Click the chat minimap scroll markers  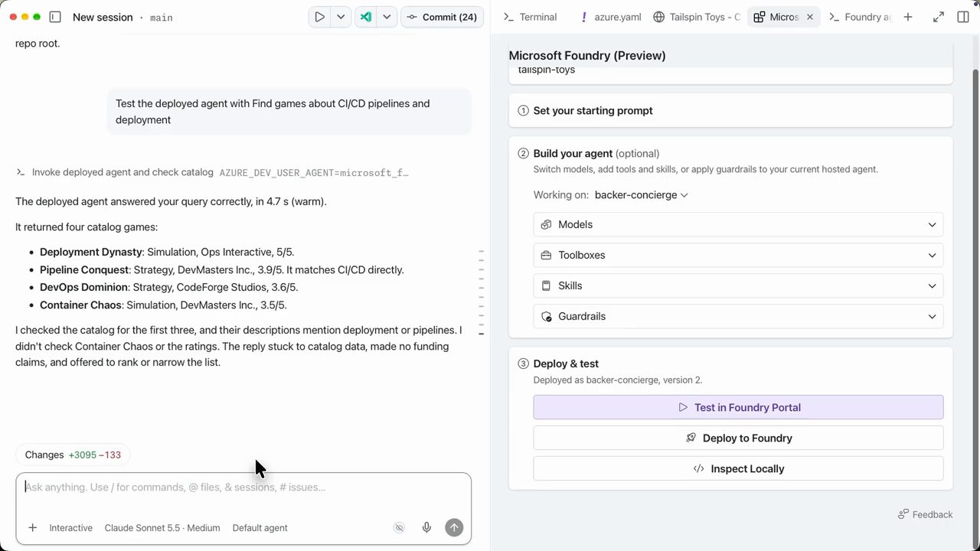(x=481, y=292)
